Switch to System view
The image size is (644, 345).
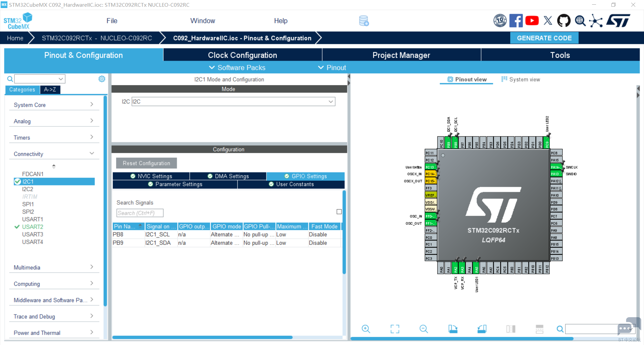[521, 79]
